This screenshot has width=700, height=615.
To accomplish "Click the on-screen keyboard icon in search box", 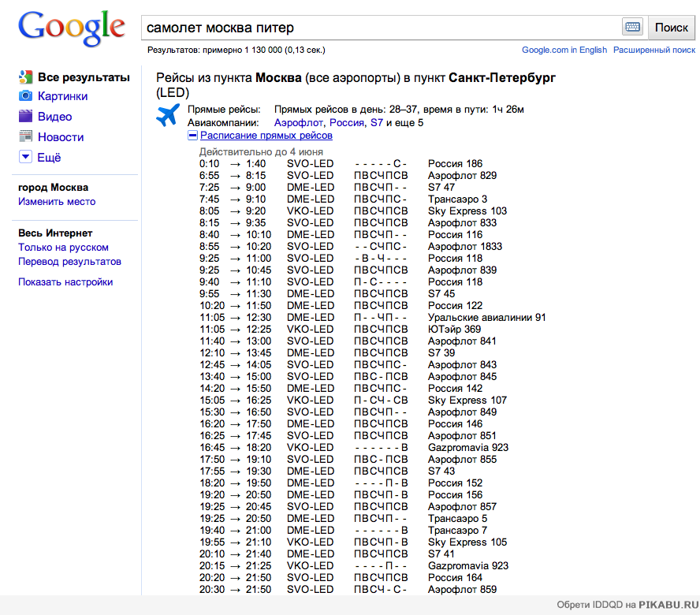I will 632,27.
